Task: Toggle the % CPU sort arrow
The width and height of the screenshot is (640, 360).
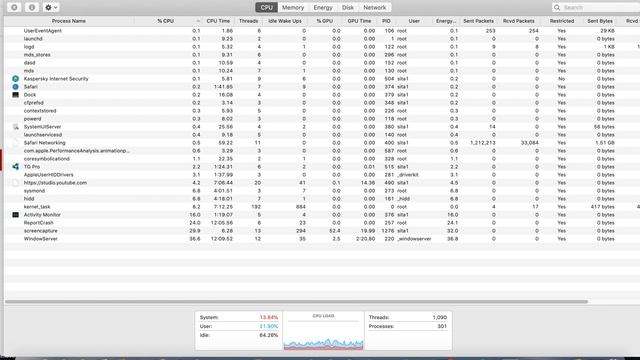Action: [x=198, y=21]
